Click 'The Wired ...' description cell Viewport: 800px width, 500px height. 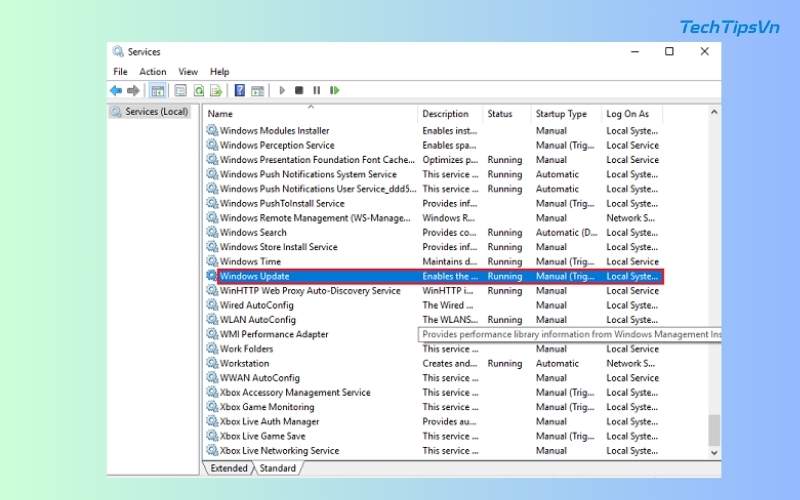(x=447, y=305)
